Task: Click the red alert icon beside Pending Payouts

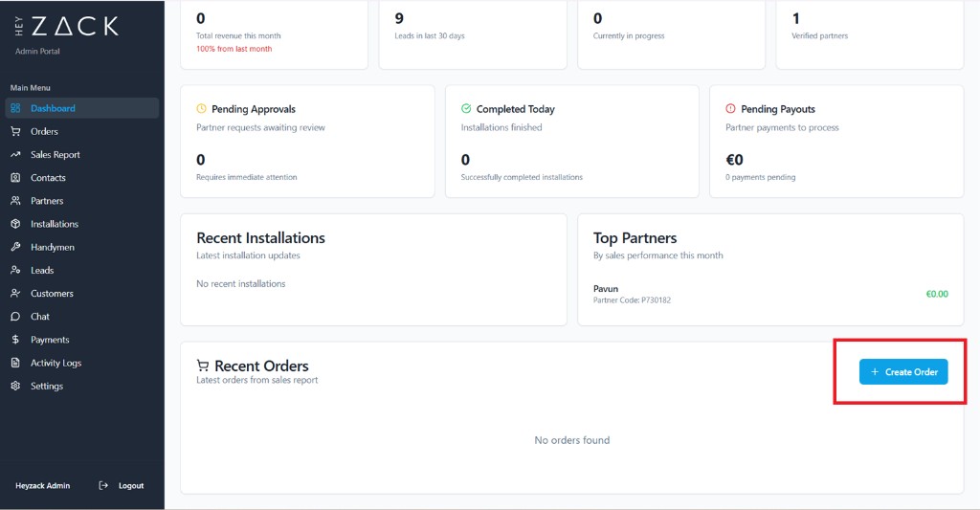Action: coord(730,108)
